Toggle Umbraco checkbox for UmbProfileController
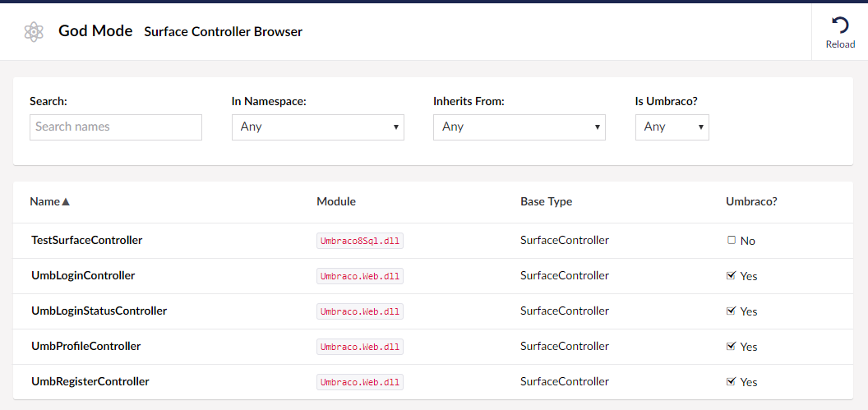This screenshot has height=410, width=868. pyautogui.click(x=731, y=346)
